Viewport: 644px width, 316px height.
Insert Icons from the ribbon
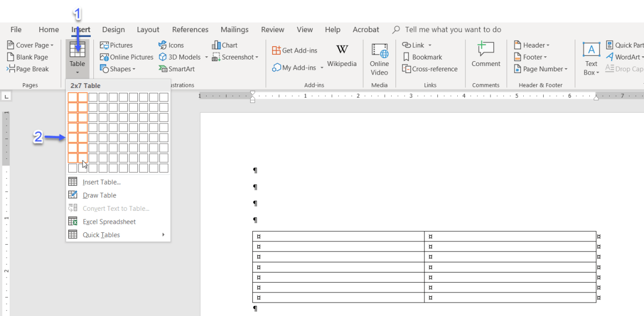coord(171,45)
